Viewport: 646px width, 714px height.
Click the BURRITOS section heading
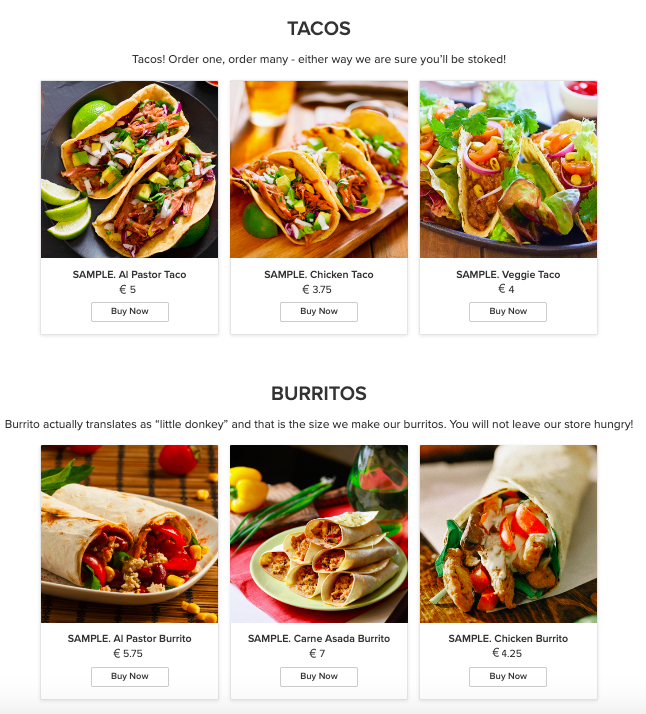tap(319, 393)
